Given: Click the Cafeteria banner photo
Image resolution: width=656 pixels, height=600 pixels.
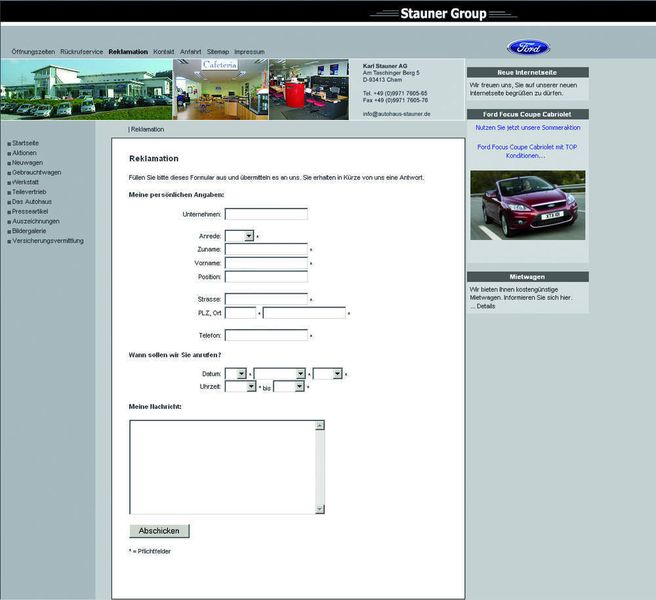Looking at the screenshot, I should point(220,90).
